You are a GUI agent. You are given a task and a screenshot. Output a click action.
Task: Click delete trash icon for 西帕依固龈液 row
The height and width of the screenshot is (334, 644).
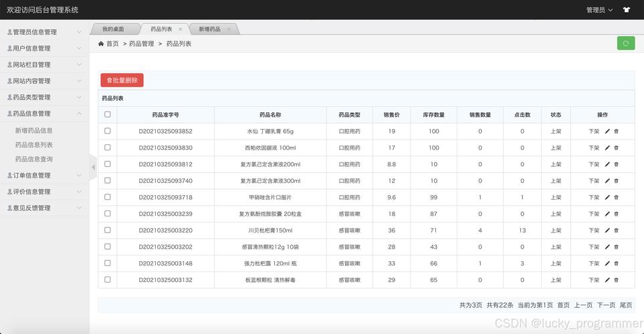[x=617, y=148]
